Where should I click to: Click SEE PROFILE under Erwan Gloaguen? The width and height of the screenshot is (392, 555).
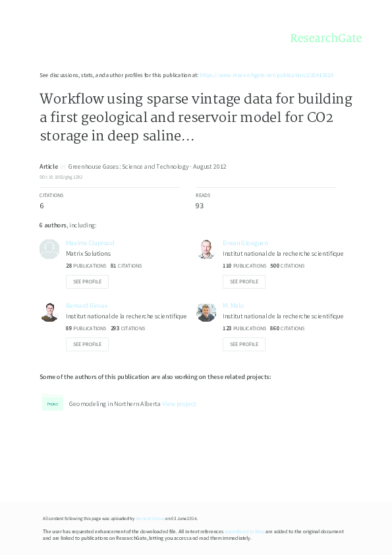point(244,281)
